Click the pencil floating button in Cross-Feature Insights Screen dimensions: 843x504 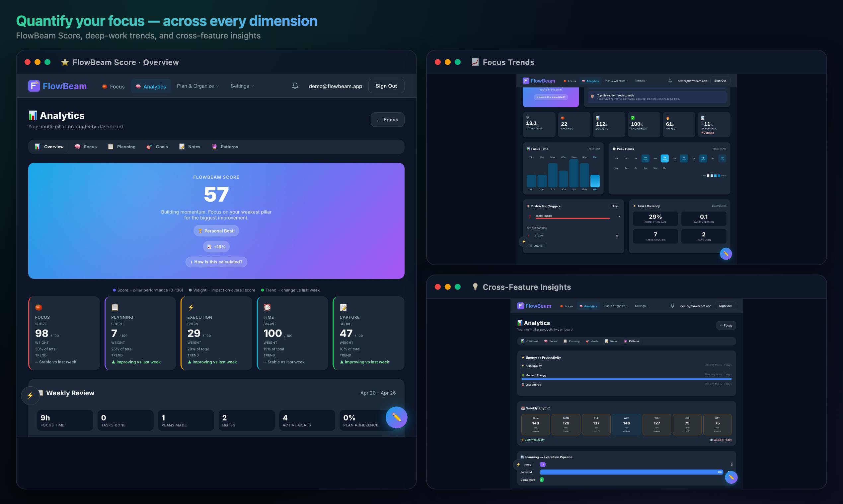pyautogui.click(x=731, y=477)
